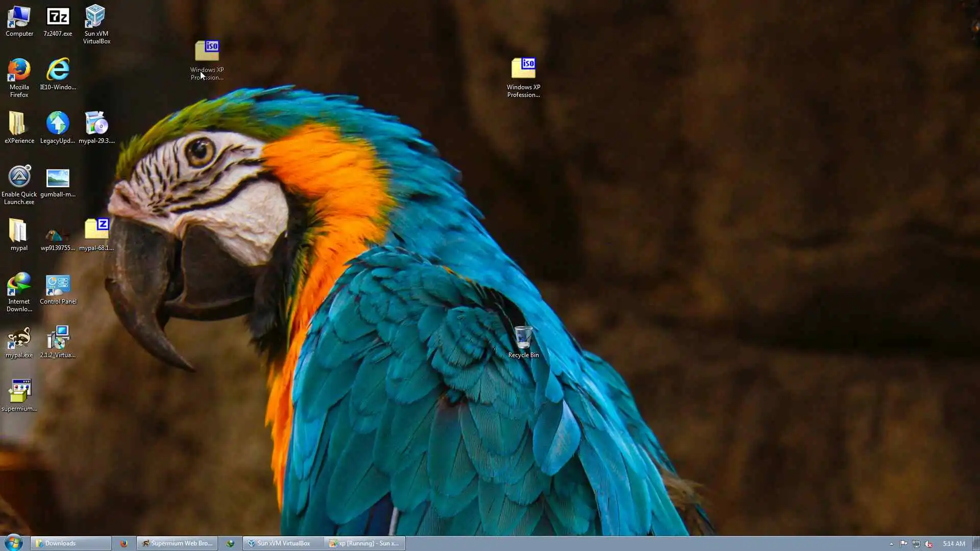Show hidden system tray icons
Viewport: 980px width, 551px height.
pyautogui.click(x=891, y=544)
